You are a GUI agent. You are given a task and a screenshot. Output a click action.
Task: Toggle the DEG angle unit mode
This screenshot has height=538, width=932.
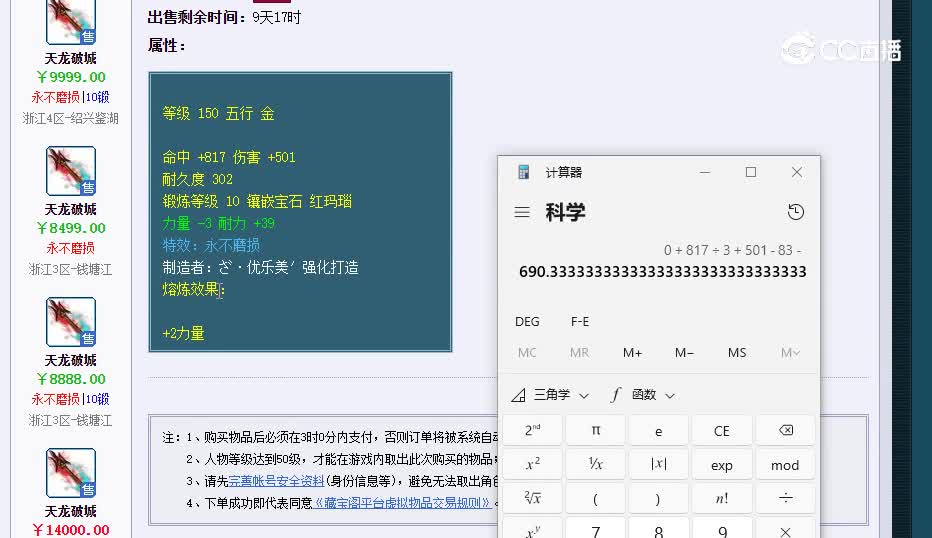point(527,321)
